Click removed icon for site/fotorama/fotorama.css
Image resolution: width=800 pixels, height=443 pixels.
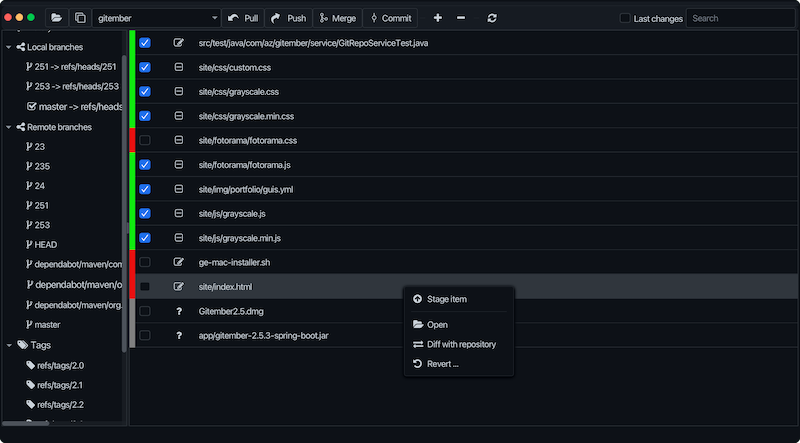coord(179,140)
